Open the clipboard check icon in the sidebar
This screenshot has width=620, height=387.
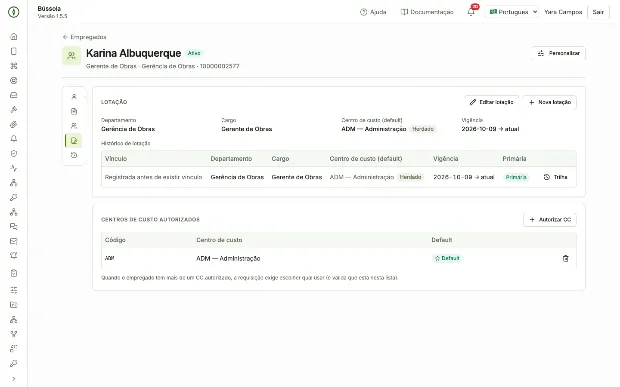(14, 273)
